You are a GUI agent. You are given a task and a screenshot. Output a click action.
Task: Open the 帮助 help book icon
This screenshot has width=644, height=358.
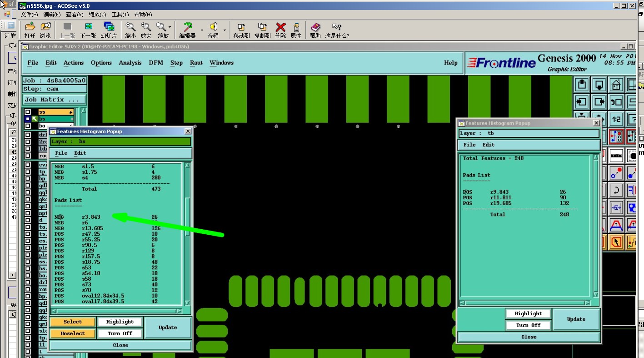coord(315,30)
